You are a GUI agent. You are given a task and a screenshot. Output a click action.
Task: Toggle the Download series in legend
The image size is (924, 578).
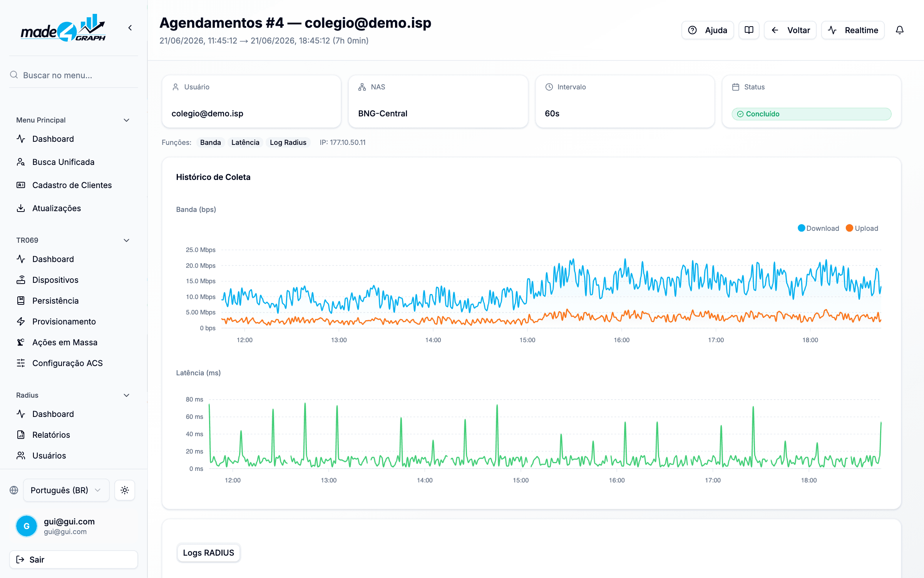pyautogui.click(x=819, y=228)
